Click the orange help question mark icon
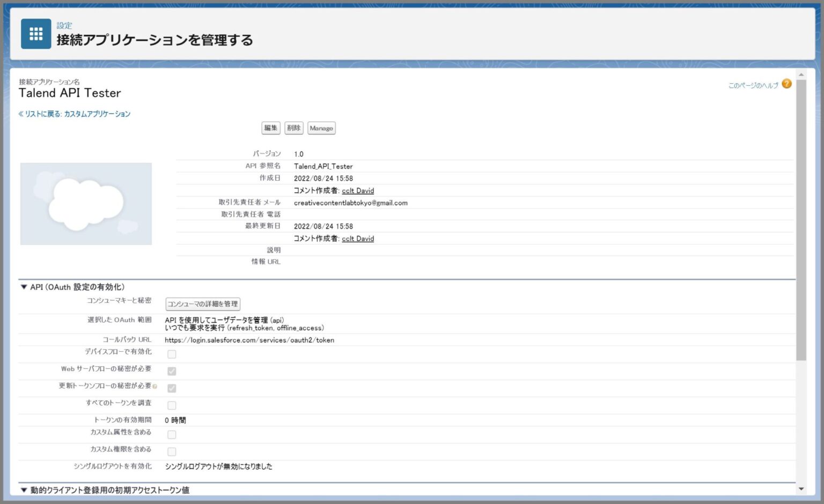 click(786, 84)
